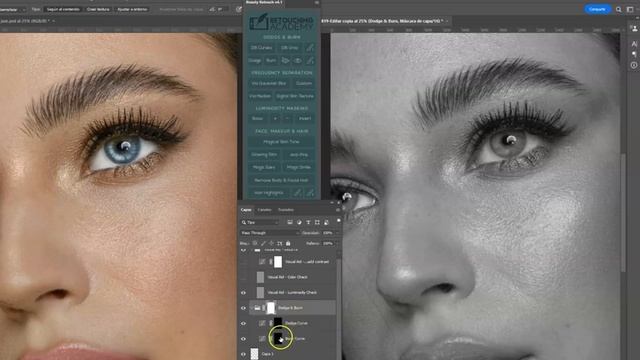The width and height of the screenshot is (640, 360).
Task: Click the last brush icon in Hair Highlights row
Action: pyautogui.click(x=310, y=193)
